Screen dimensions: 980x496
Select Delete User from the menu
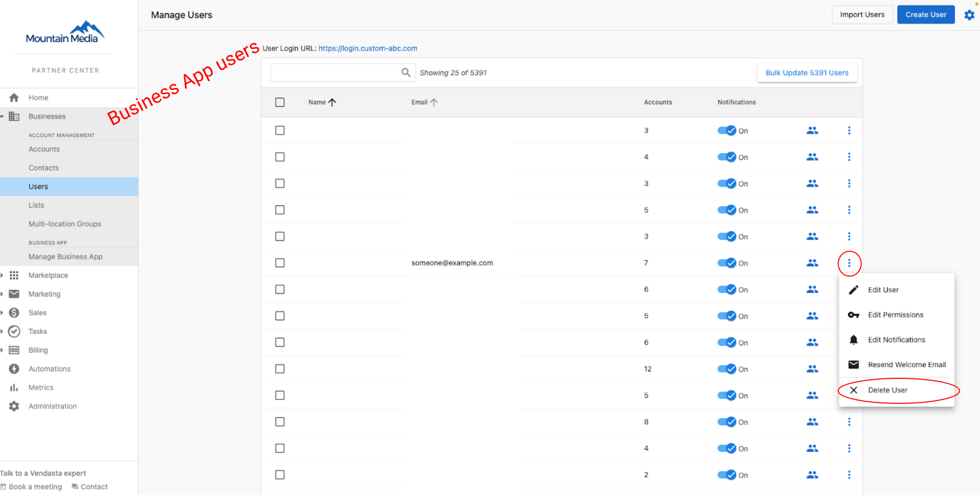(x=897, y=390)
